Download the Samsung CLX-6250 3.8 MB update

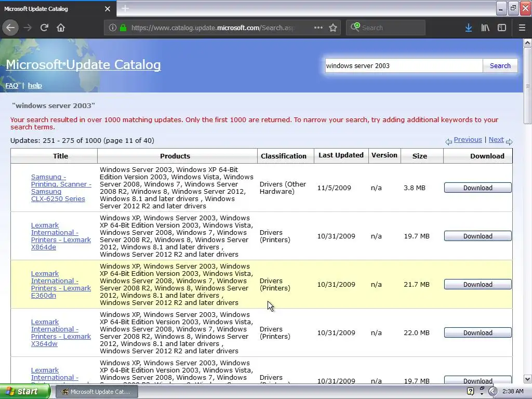point(478,188)
